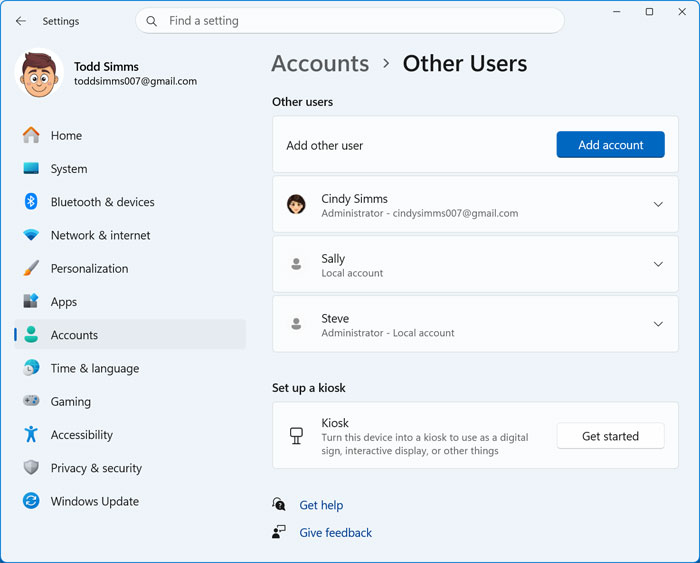Click the breadcrumb chevron separator
Viewport: 700px width, 563px height.
pos(386,64)
